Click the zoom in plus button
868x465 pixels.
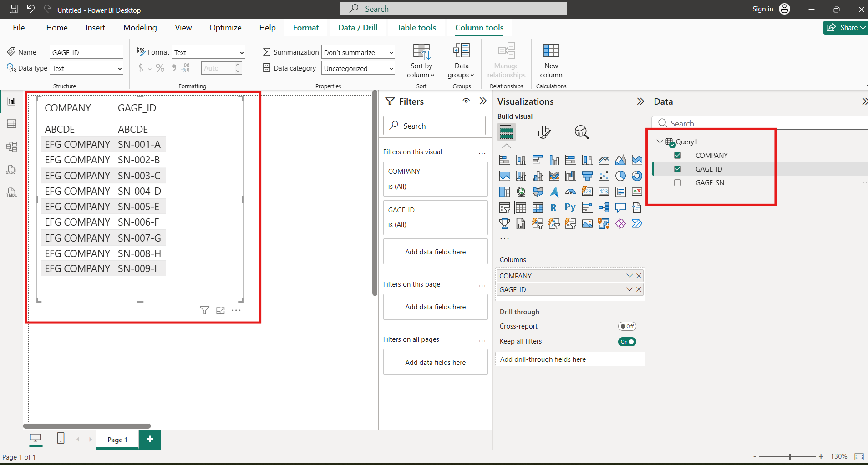point(821,456)
